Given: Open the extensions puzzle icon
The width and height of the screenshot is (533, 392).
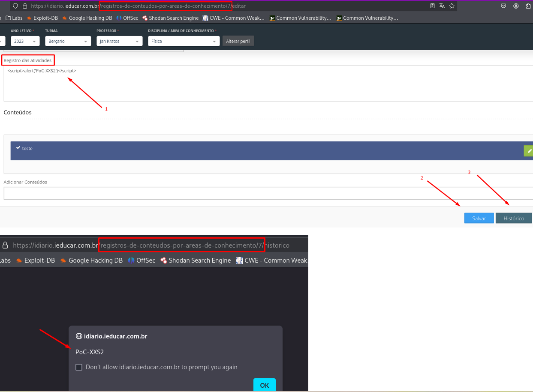Looking at the screenshot, I should pyautogui.click(x=529, y=6).
